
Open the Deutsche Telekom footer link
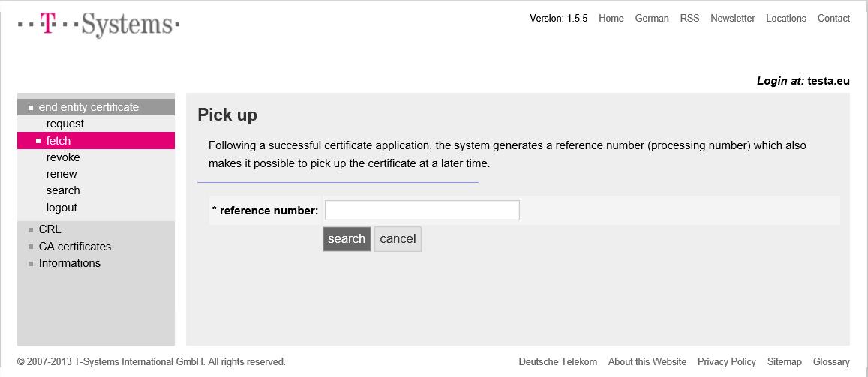tap(557, 362)
